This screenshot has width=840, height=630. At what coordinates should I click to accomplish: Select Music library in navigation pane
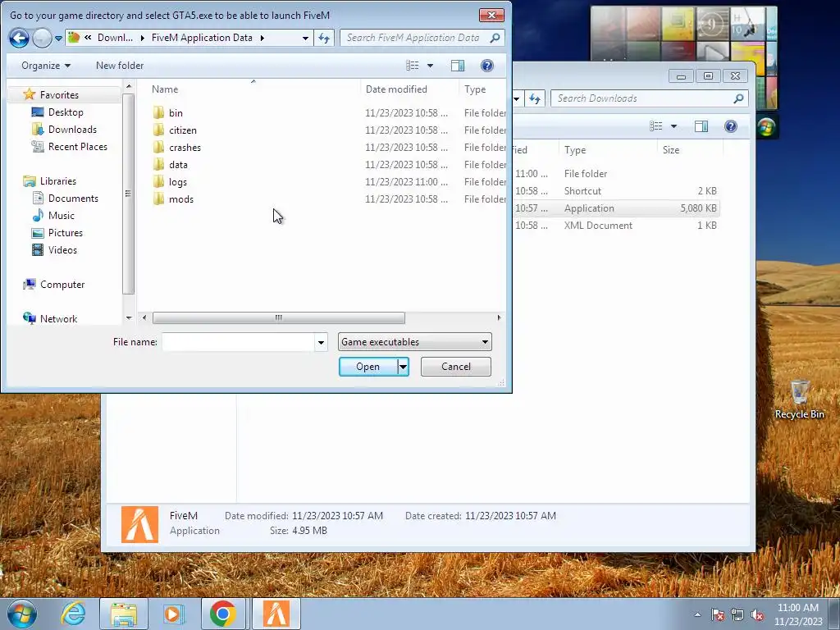[x=61, y=216]
